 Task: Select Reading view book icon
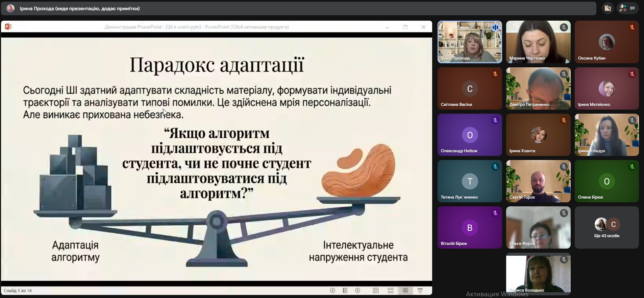(x=405, y=291)
